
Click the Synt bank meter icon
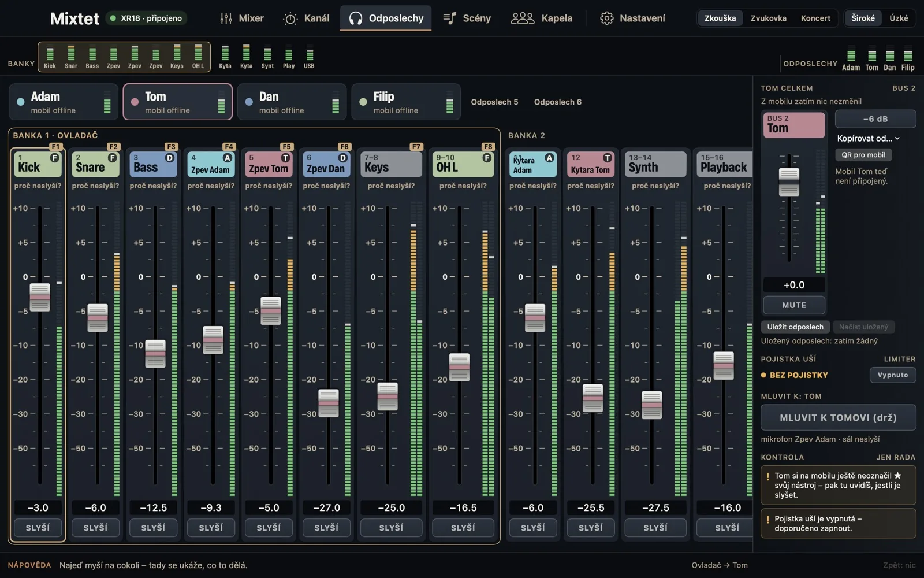[267, 57]
